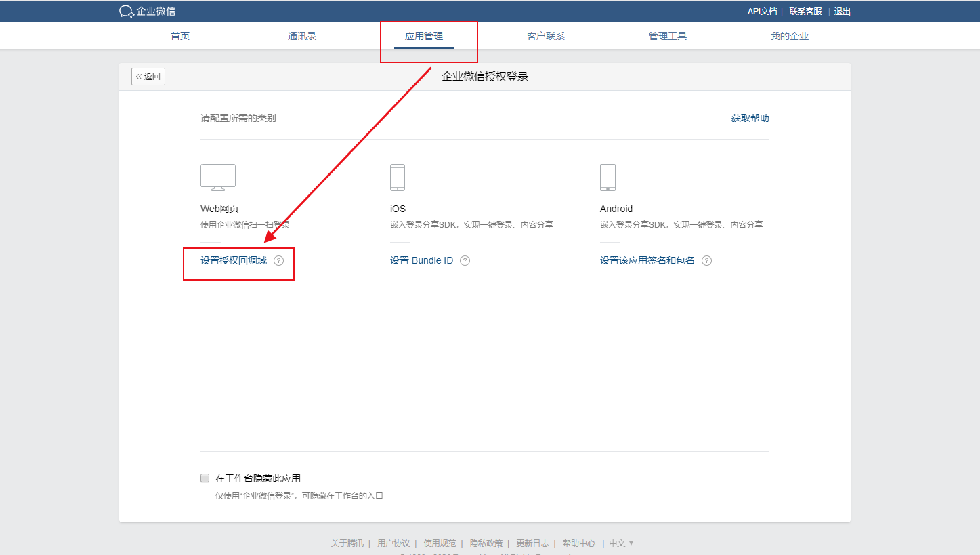Open 设置该应用签名和包名 link
The image size is (980, 555).
[647, 261]
